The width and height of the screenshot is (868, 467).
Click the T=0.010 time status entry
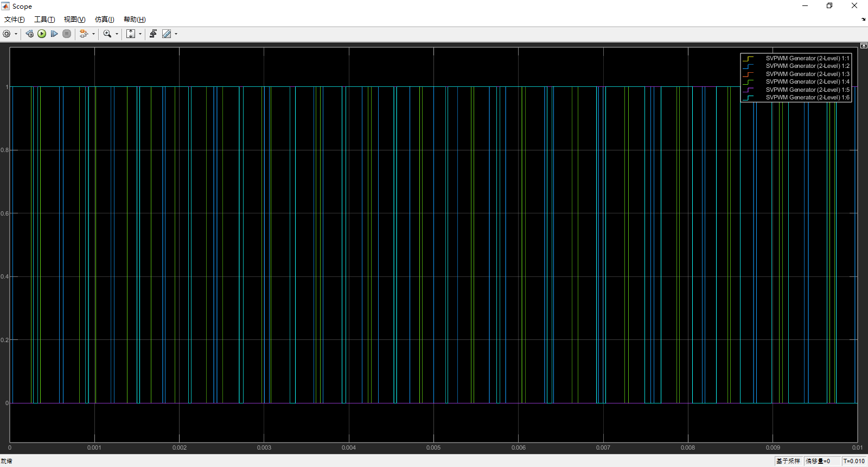coord(854,461)
